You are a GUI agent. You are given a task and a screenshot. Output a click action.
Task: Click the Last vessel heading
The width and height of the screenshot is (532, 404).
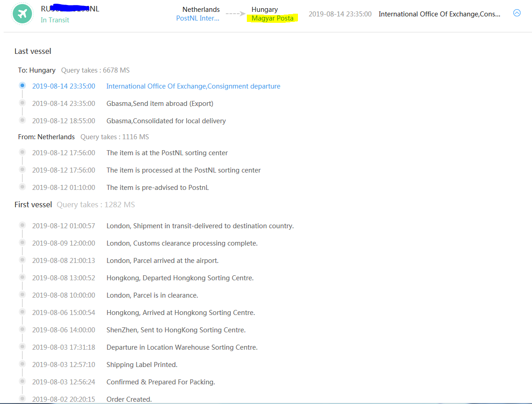[32, 51]
